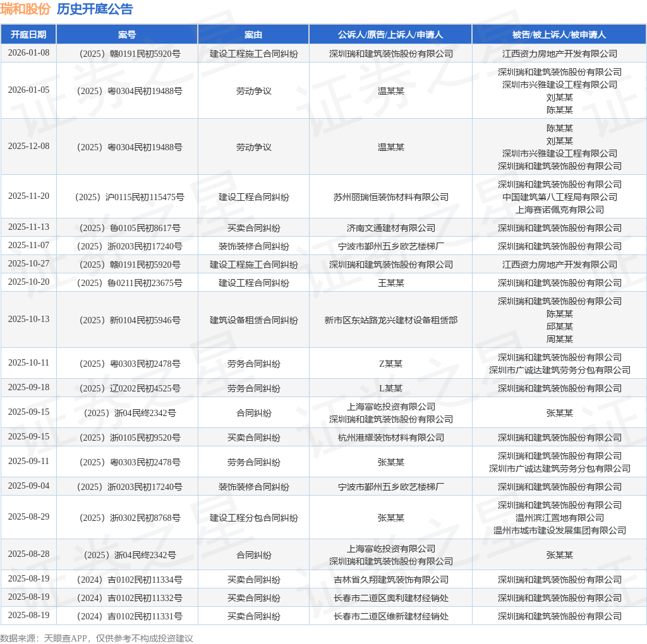
Task: Click plaintiff 苏州丽瑞恒装饰材料有限公司
Action: point(390,197)
